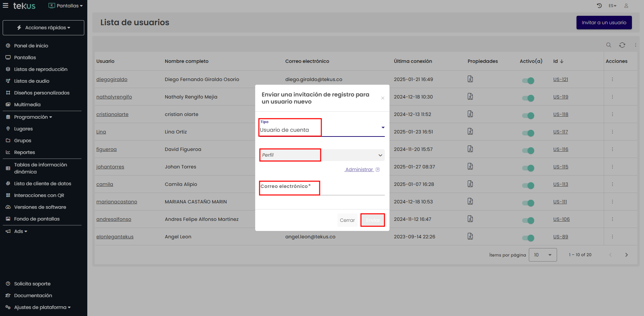The image size is (644, 316).
Task: Click the Cerrar button in the dialog
Action: pos(347,220)
